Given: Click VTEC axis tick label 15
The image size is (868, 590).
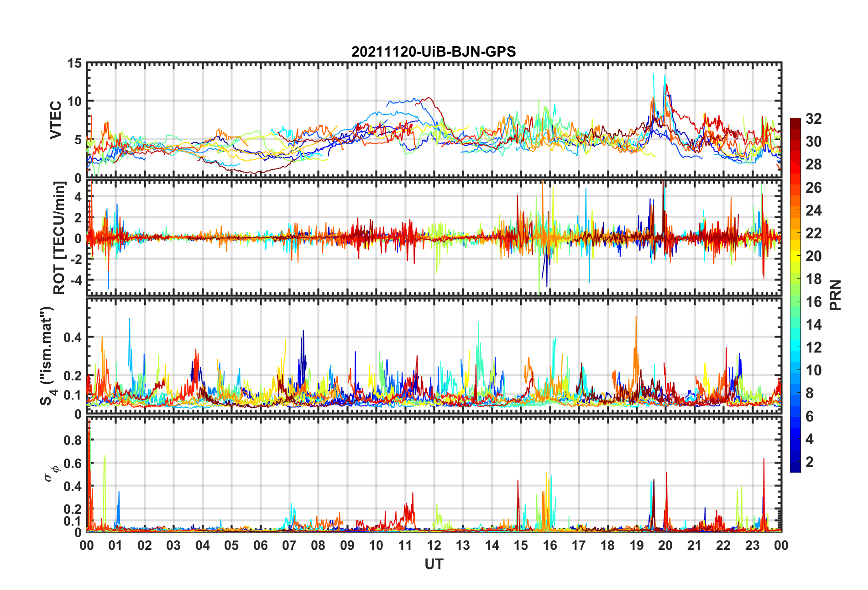Looking at the screenshot, I should coord(75,63).
